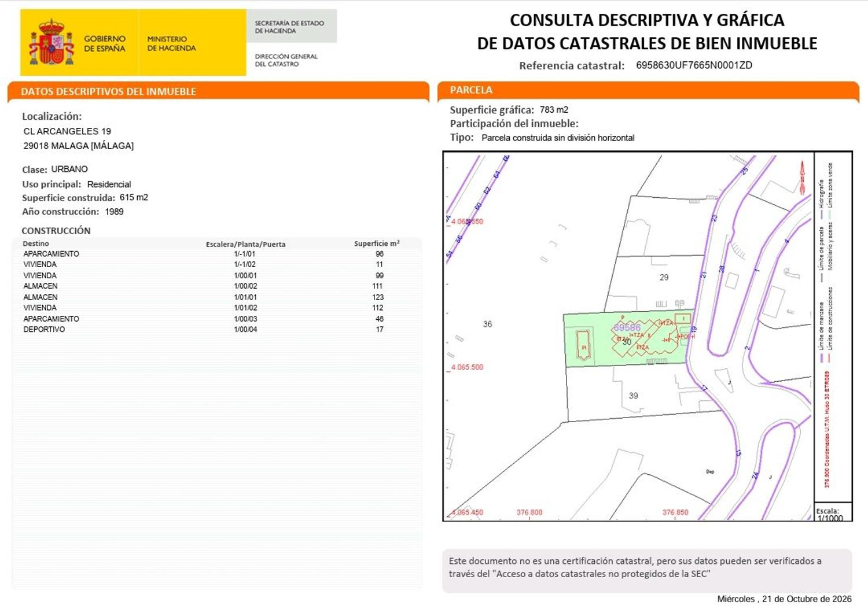Click the red north arrow on the map

(803, 178)
